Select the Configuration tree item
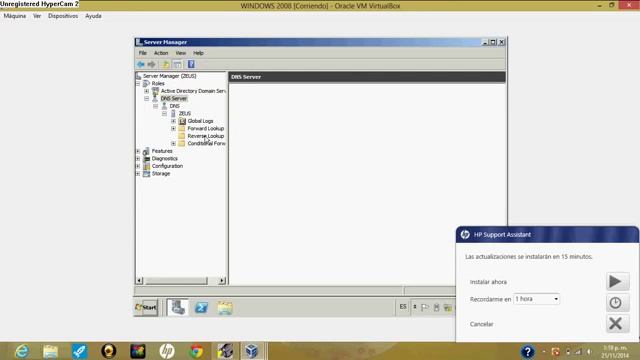The height and width of the screenshot is (360, 640). pyautogui.click(x=167, y=166)
